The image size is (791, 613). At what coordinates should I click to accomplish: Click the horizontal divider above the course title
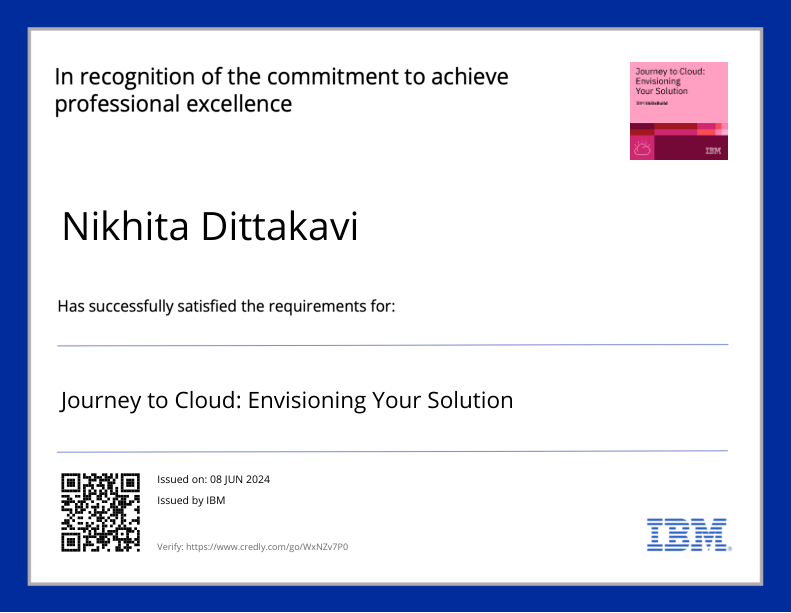point(392,345)
